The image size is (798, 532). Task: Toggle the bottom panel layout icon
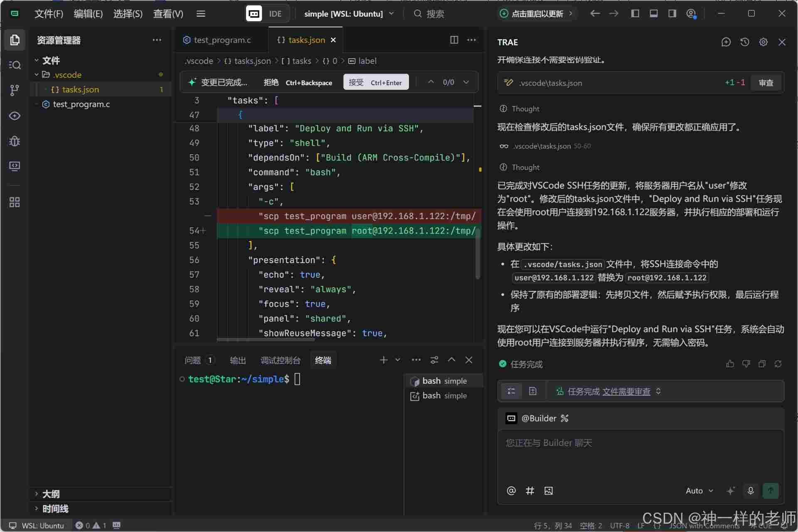pyautogui.click(x=653, y=14)
